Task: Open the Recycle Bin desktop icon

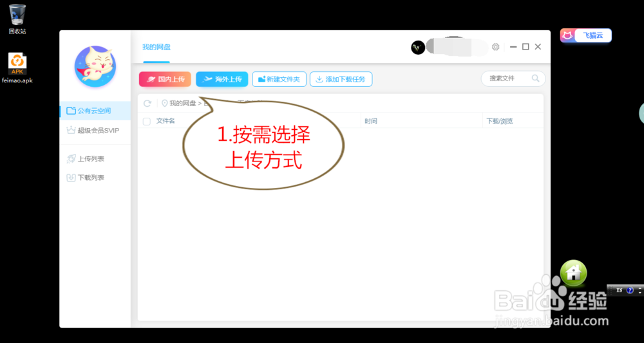Action: pyautogui.click(x=17, y=19)
